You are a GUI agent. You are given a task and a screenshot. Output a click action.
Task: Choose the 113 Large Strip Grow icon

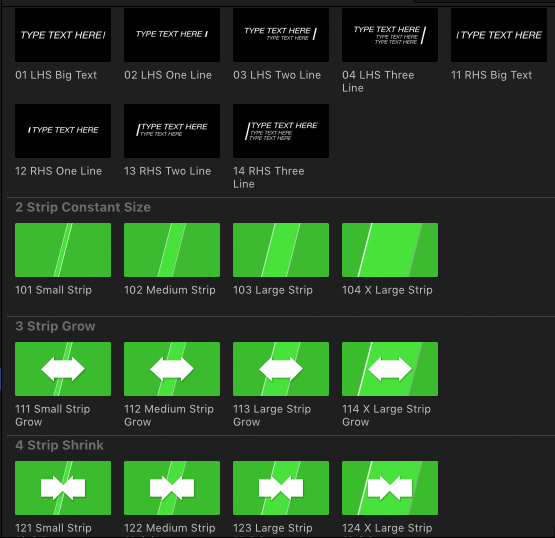tap(281, 369)
